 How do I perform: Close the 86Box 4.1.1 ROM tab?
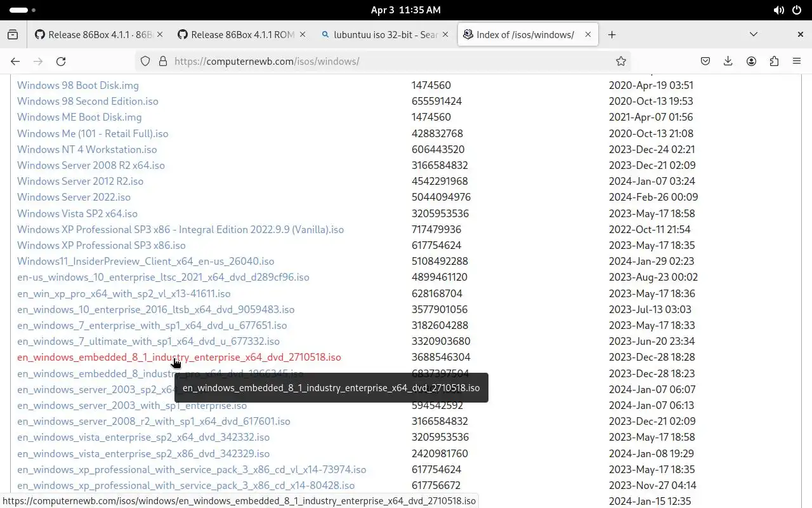[303, 35]
